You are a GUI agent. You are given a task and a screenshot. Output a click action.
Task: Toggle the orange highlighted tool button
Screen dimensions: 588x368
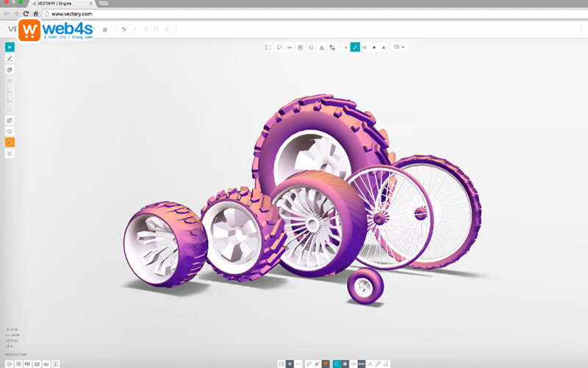tap(10, 142)
